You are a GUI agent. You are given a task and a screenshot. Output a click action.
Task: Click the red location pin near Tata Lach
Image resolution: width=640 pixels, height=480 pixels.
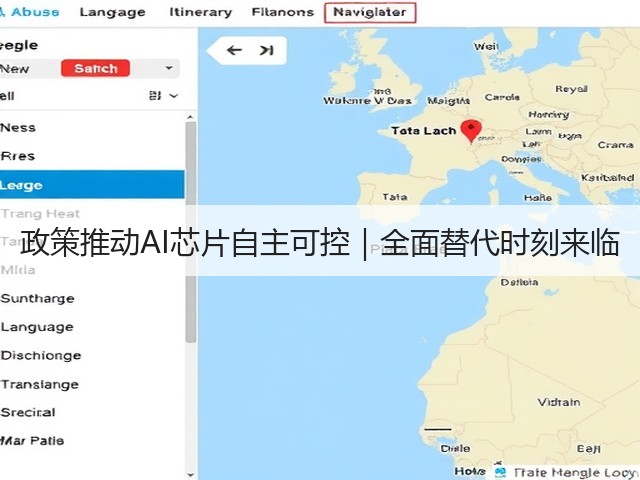471,131
